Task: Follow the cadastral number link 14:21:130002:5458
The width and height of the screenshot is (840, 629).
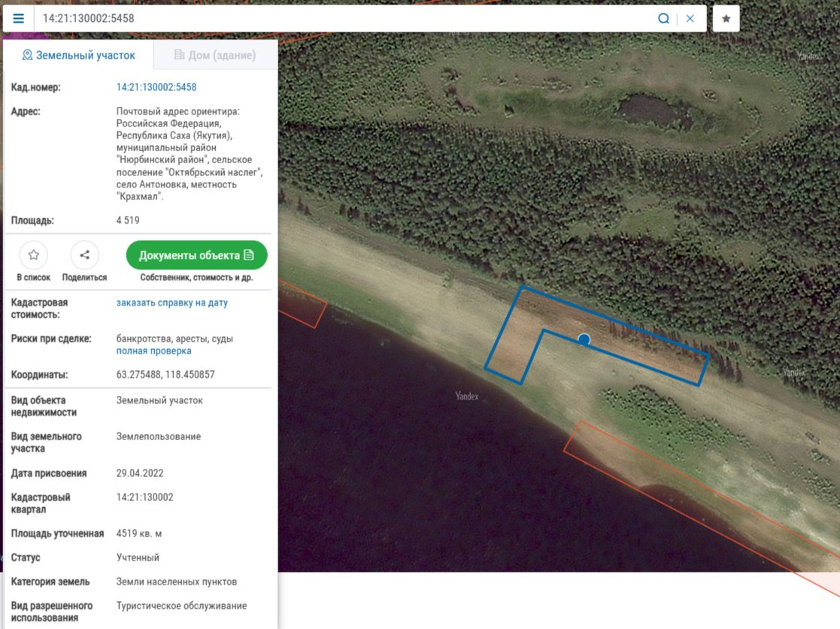Action: coord(156,87)
